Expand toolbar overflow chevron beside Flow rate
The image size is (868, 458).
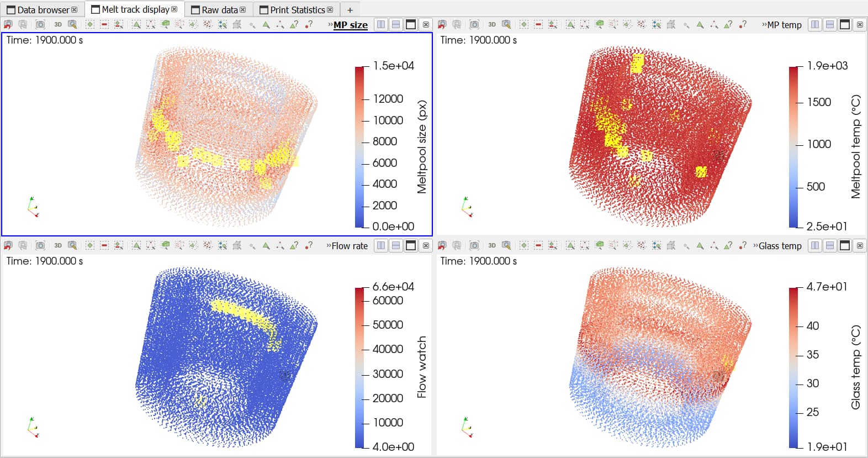click(x=329, y=246)
